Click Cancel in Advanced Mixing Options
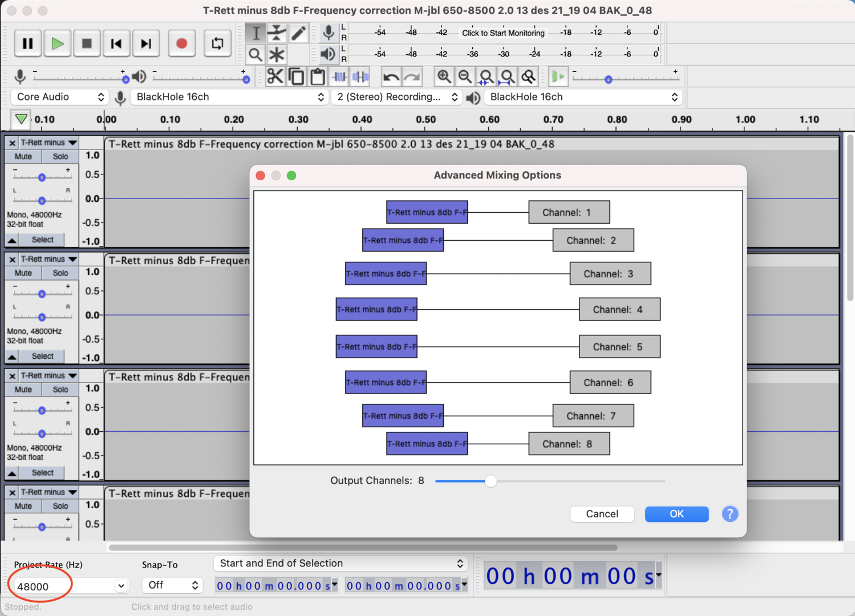Viewport: 855px width, 616px height. [x=602, y=514]
